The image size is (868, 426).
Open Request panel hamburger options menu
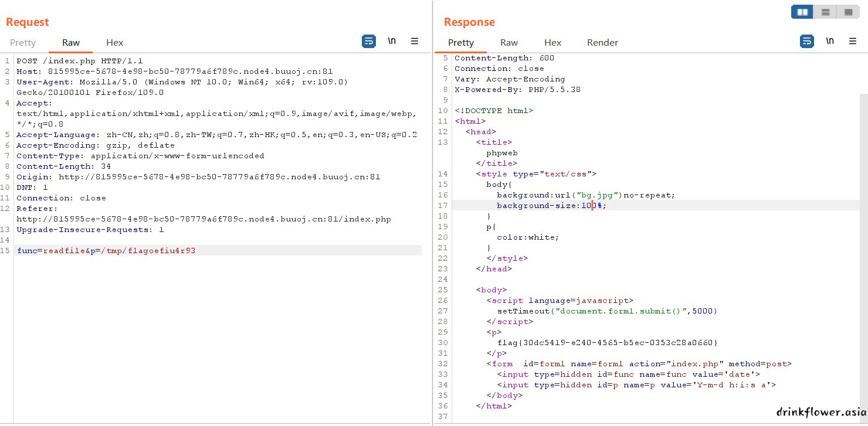pos(415,42)
